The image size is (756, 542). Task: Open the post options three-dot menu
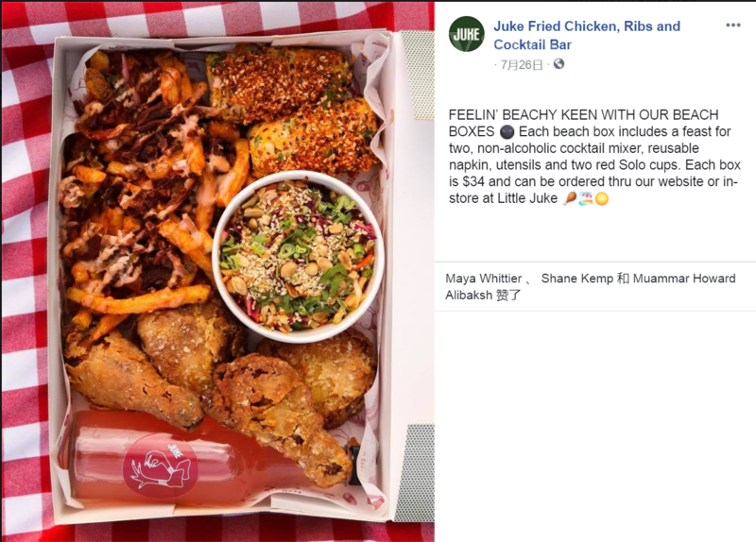coord(732,25)
